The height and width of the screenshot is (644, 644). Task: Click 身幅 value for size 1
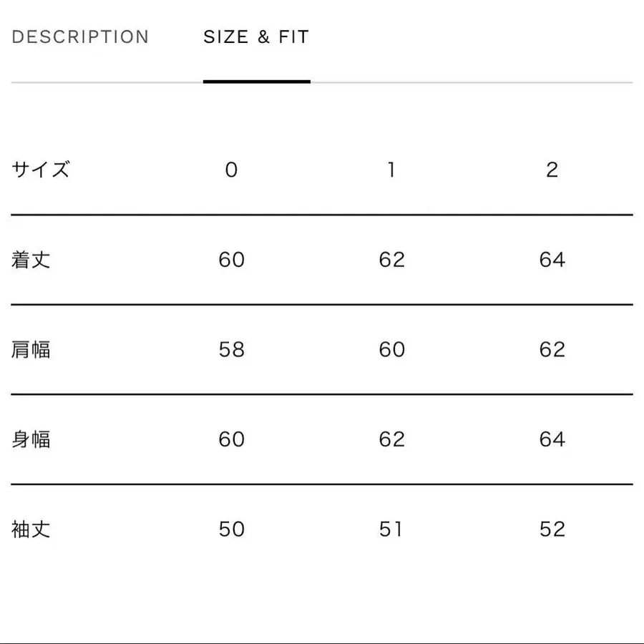(x=391, y=439)
